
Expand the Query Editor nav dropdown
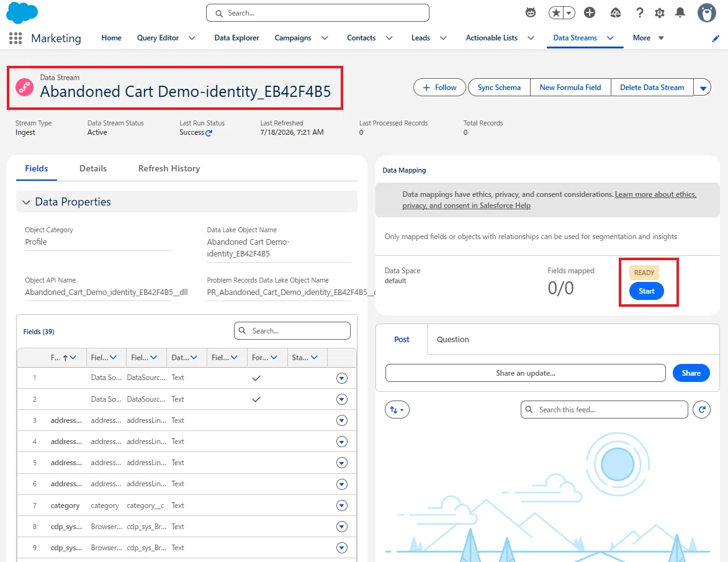pos(192,38)
